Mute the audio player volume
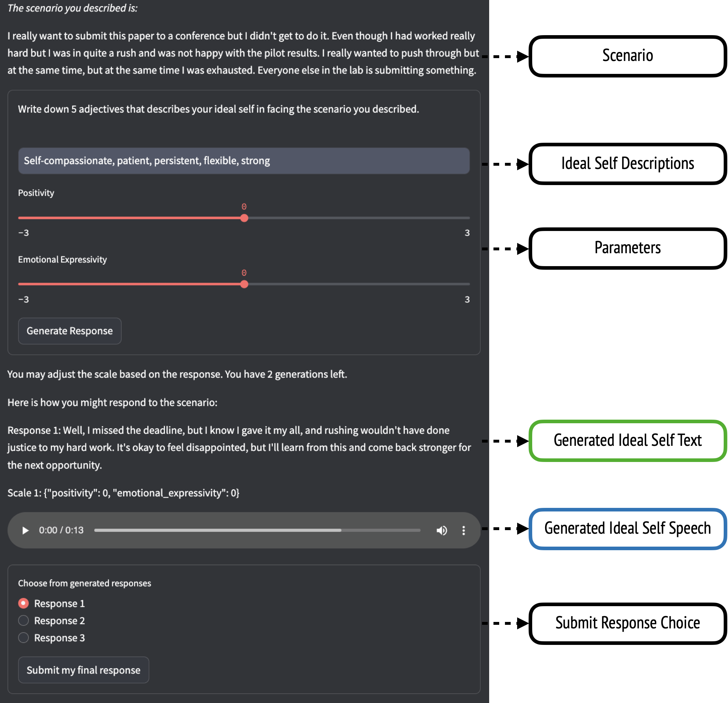Screen dimensions: 728x703 click(441, 530)
